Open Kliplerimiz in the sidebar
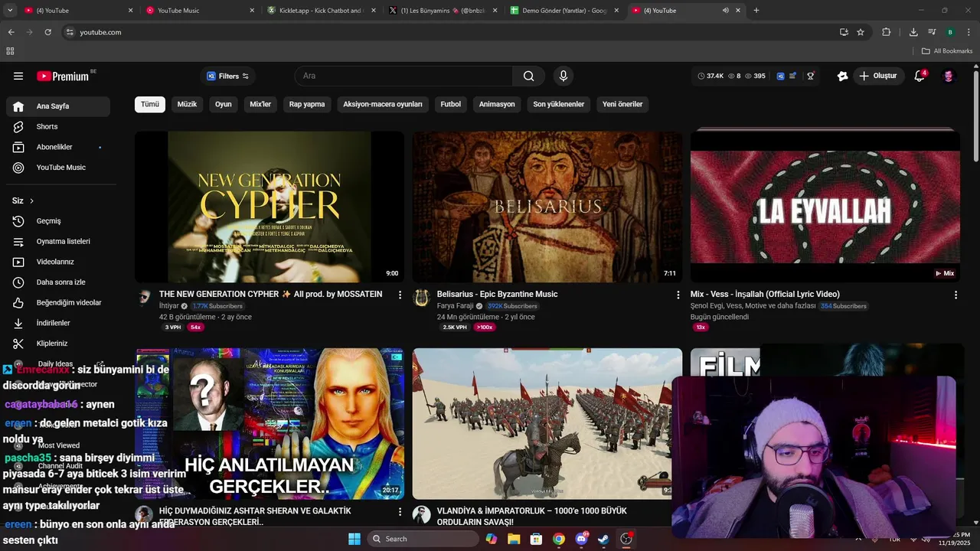This screenshot has width=980, height=551. point(58,344)
